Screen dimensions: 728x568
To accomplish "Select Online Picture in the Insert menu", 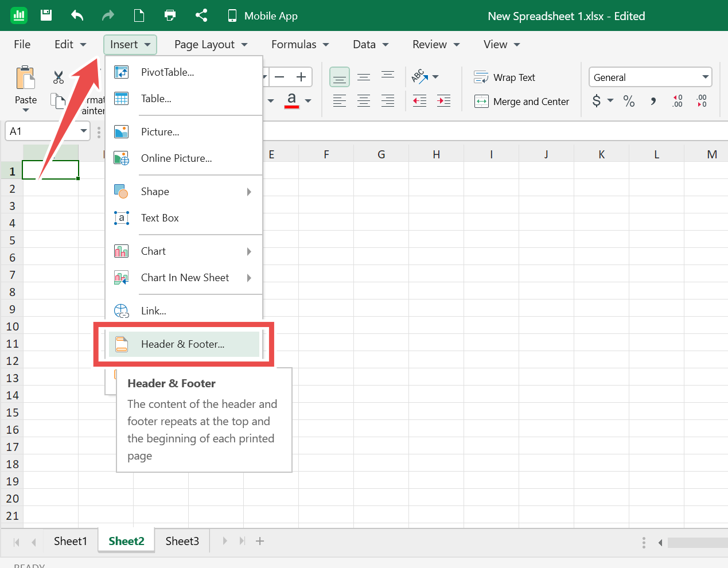I will point(184,158).
